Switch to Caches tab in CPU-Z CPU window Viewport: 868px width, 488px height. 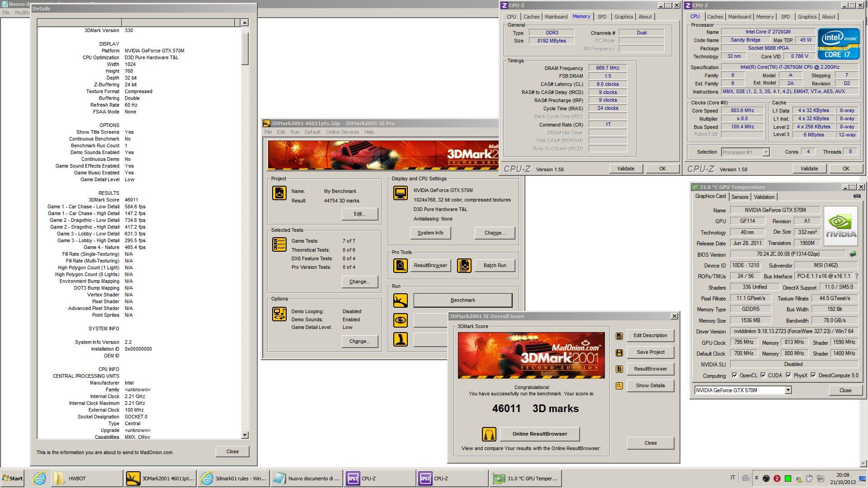pos(715,17)
